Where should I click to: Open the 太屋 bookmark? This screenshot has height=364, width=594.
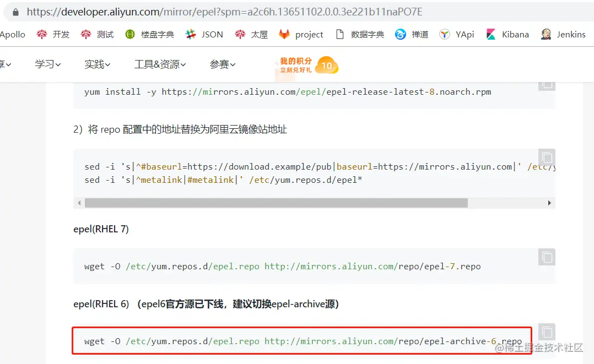(251, 35)
